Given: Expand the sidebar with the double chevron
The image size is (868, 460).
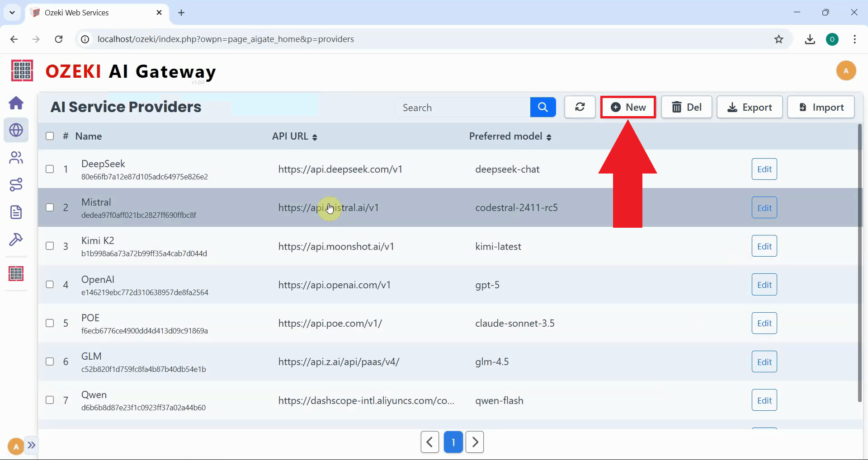Looking at the screenshot, I should (x=31, y=446).
